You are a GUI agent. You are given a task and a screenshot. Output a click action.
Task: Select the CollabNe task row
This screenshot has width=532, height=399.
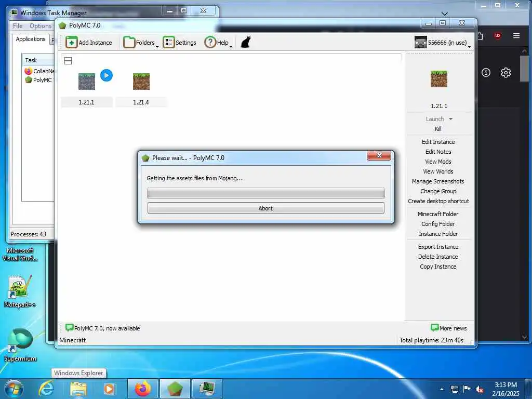click(x=39, y=71)
